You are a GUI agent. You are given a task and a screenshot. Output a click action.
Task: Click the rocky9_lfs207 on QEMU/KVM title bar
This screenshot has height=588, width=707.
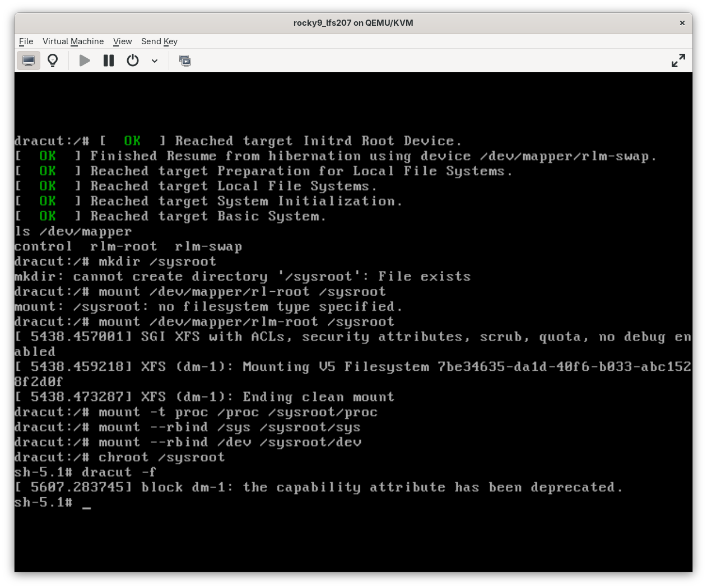353,23
